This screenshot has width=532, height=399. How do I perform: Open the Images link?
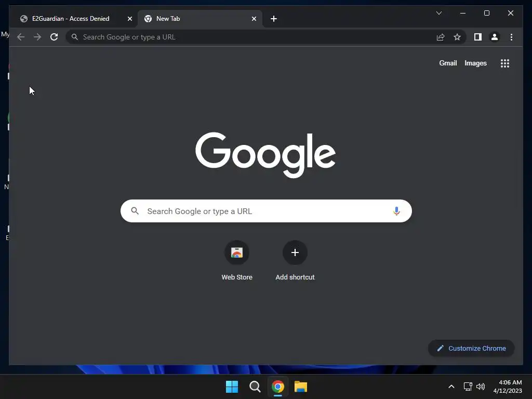475,63
